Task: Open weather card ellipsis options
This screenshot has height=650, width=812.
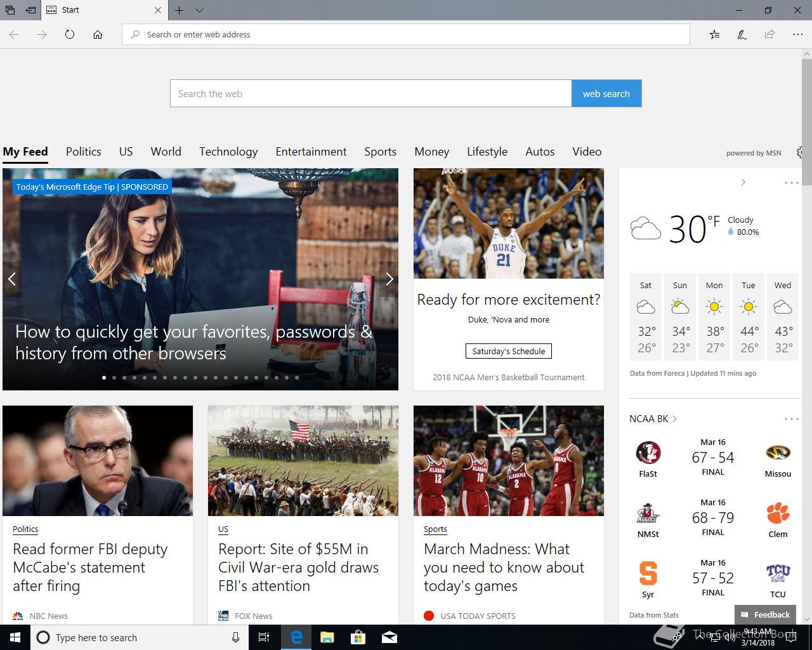Action: pyautogui.click(x=792, y=183)
